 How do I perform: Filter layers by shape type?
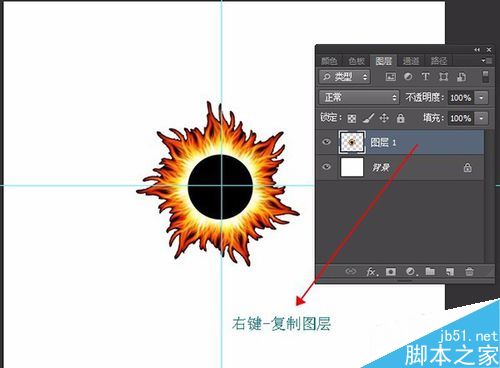click(x=443, y=77)
